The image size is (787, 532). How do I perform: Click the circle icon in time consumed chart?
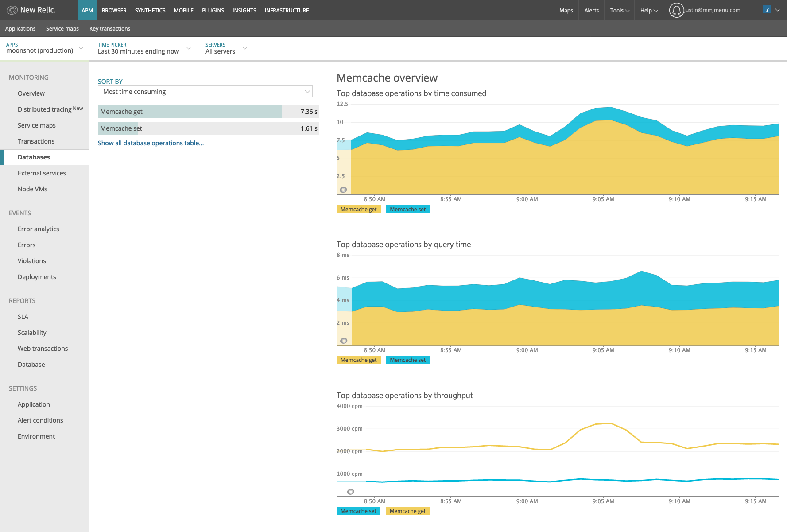pyautogui.click(x=343, y=190)
